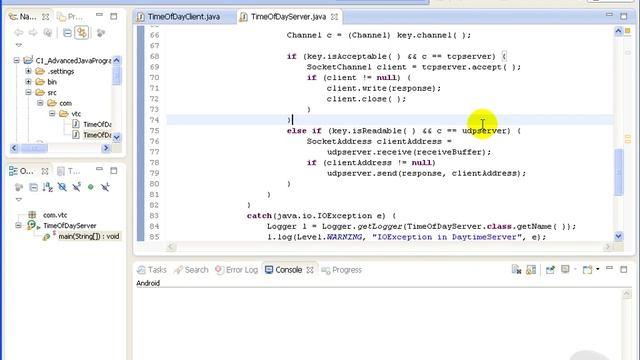Click Navigator vertical scrollbar down arrow

(116, 137)
